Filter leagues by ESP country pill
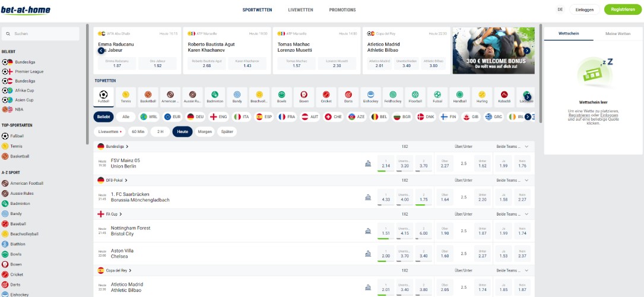 click(x=265, y=116)
